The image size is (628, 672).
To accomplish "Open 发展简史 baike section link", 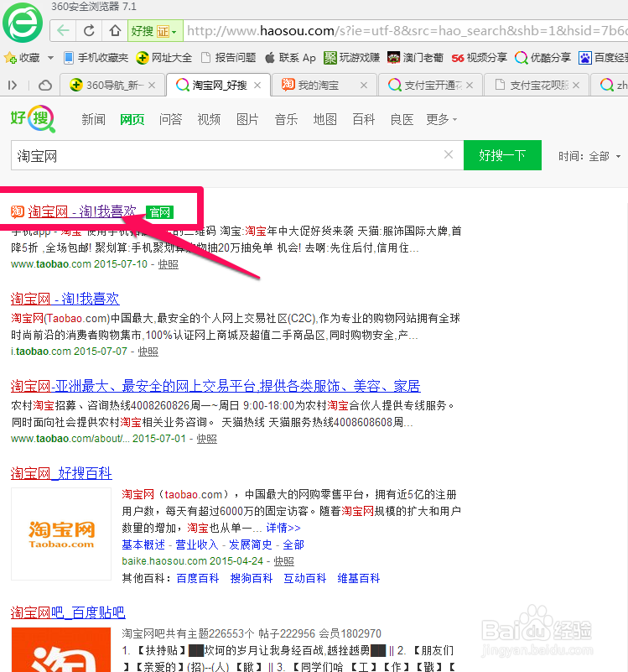I will coord(251,544).
